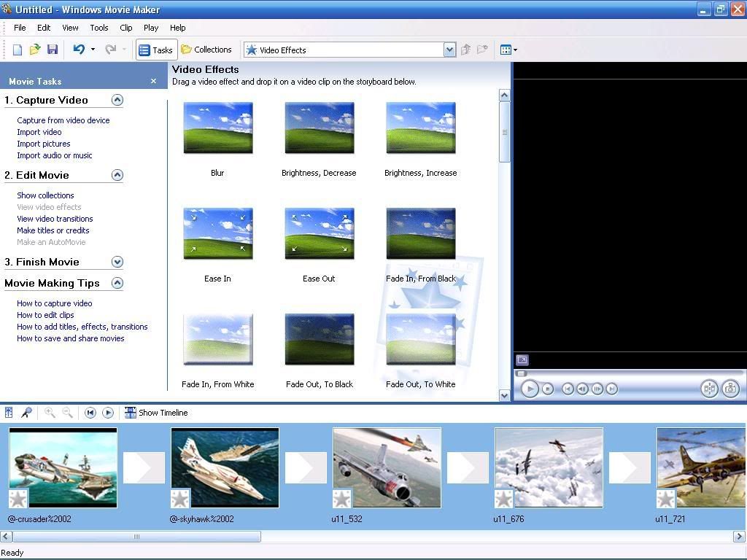Image resolution: width=747 pixels, height=560 pixels.
Task: Open the Edit menu
Action: coord(44,28)
